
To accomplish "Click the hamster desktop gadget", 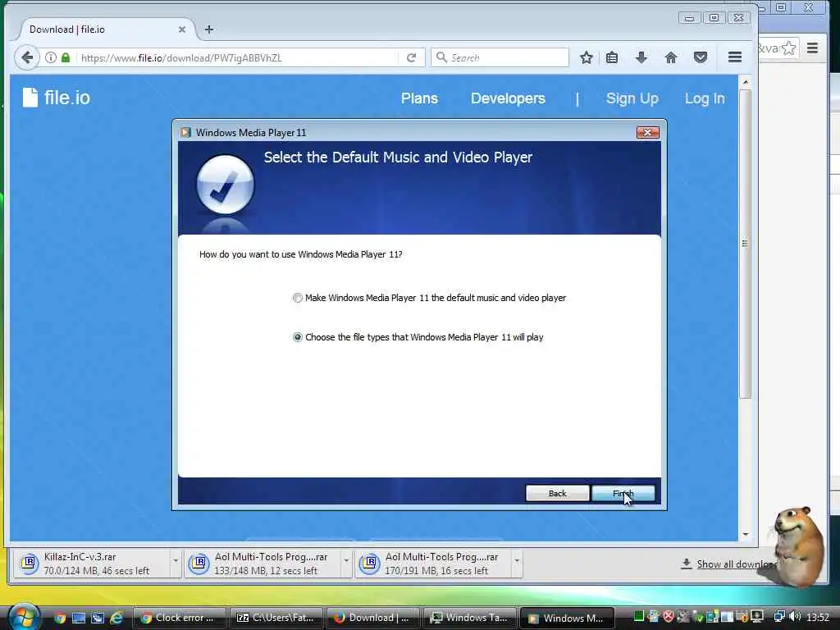I will (797, 546).
